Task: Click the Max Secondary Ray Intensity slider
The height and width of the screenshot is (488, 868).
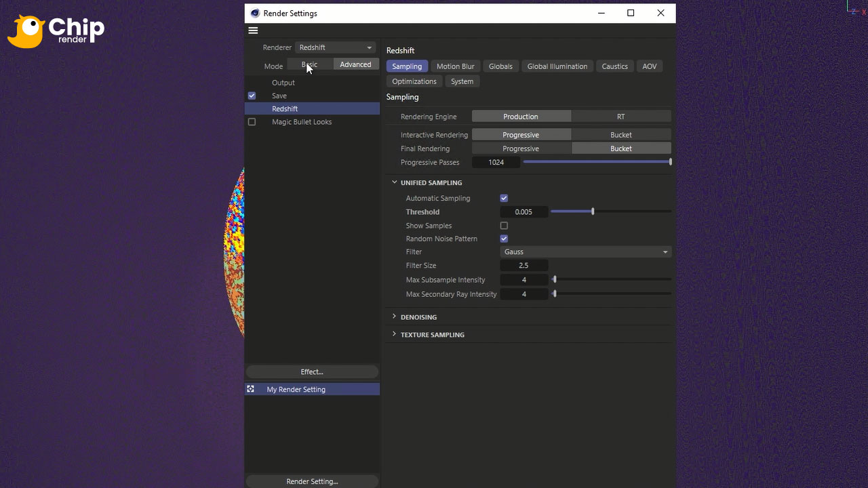Action: coord(612,293)
